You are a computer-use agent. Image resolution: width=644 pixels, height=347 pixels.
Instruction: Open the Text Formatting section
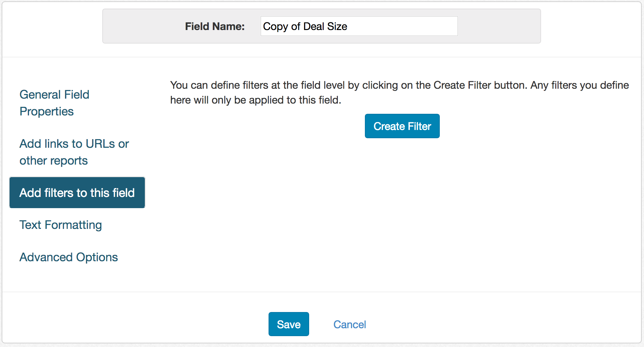click(61, 225)
